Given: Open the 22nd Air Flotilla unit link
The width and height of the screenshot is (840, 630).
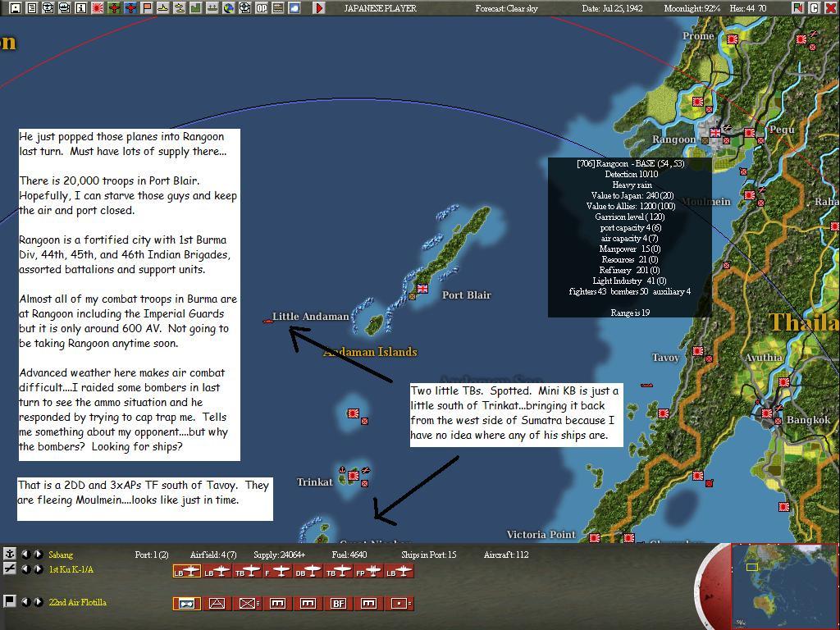Looking at the screenshot, I should click(x=78, y=602).
